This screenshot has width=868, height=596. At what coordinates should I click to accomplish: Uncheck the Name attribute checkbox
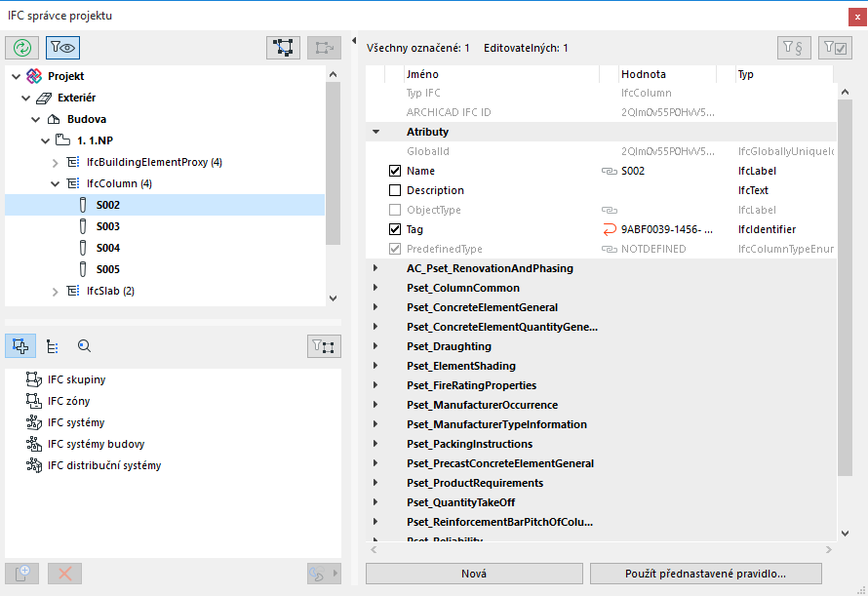pyautogui.click(x=395, y=171)
